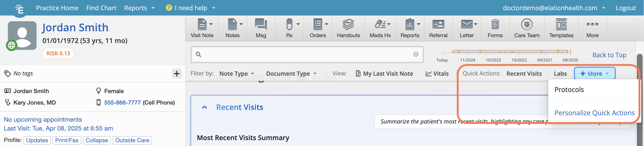
Task: Click the Msg toolbar icon
Action: pos(261,28)
